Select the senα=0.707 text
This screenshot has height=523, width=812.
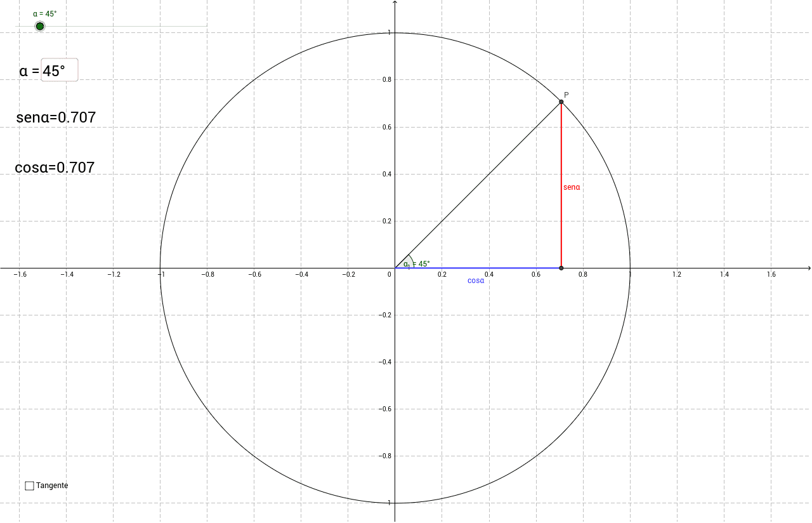pos(56,117)
